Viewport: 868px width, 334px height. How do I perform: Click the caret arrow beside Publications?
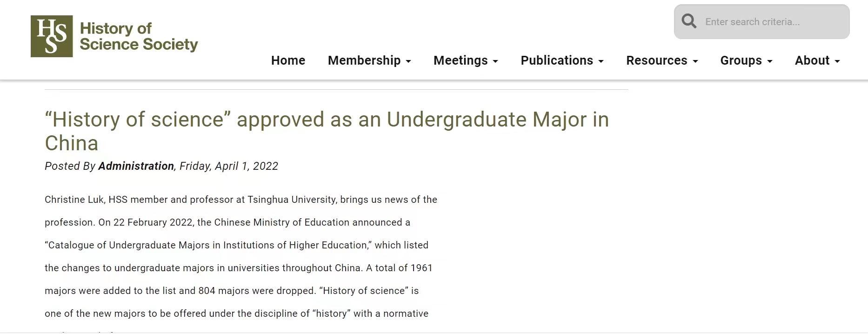pyautogui.click(x=601, y=61)
